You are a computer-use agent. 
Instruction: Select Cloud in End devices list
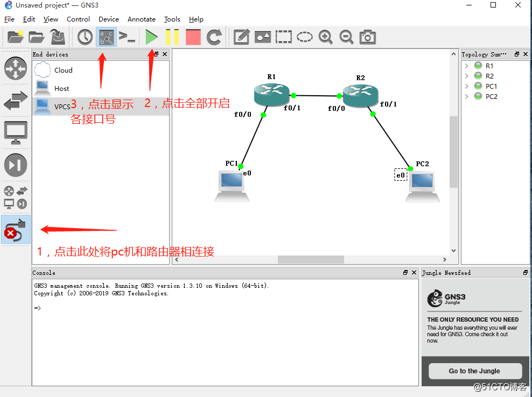101,70
